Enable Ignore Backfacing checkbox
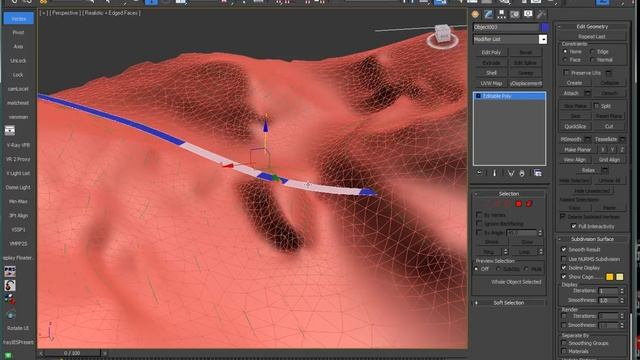This screenshot has height=360, width=640. pyautogui.click(x=479, y=224)
